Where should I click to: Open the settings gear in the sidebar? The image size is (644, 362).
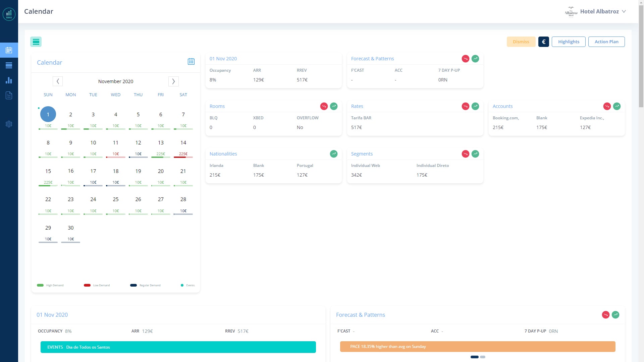tap(9, 124)
